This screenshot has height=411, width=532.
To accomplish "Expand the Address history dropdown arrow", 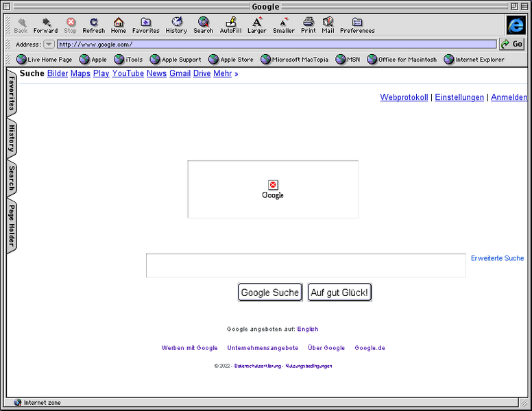I will click(49, 45).
